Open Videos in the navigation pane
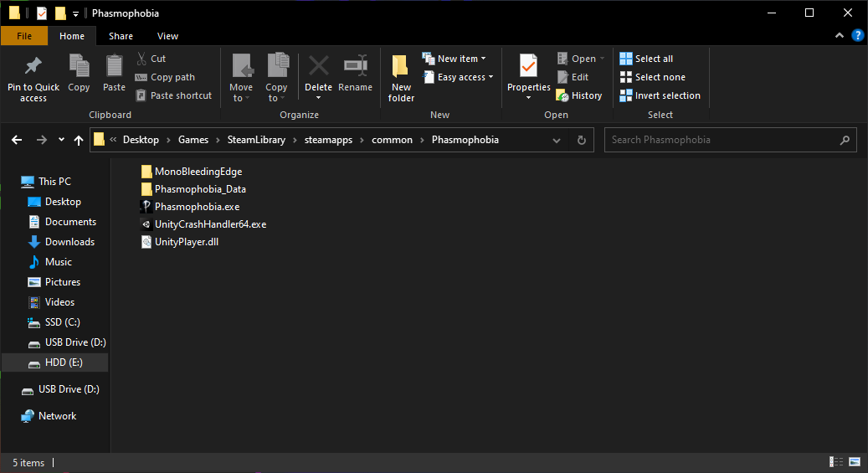Viewport: 868px width, 473px height. click(x=52, y=302)
